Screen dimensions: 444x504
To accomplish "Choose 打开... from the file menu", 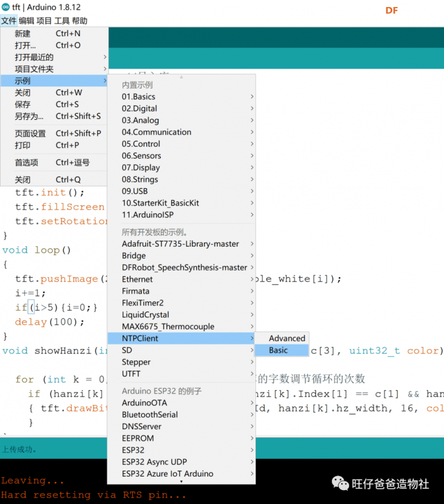I will [x=54, y=45].
